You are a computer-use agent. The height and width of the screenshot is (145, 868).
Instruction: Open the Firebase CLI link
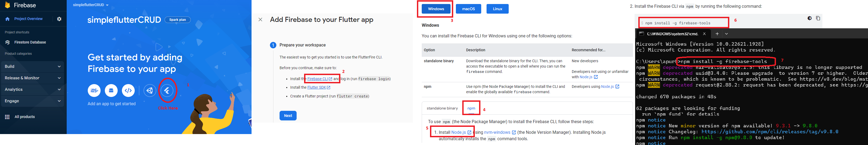pos(320,79)
